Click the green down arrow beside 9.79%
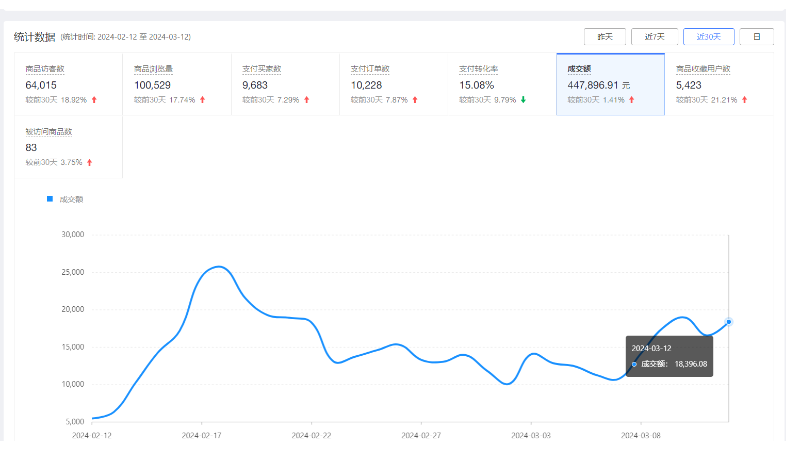Image resolution: width=786 pixels, height=450 pixels. tap(523, 100)
